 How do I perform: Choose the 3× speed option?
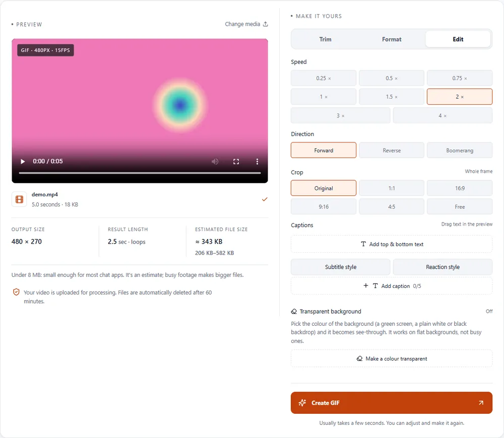coord(340,116)
